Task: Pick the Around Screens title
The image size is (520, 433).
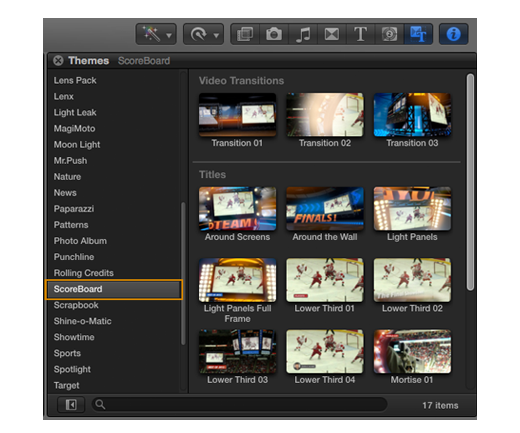Action: 237,208
